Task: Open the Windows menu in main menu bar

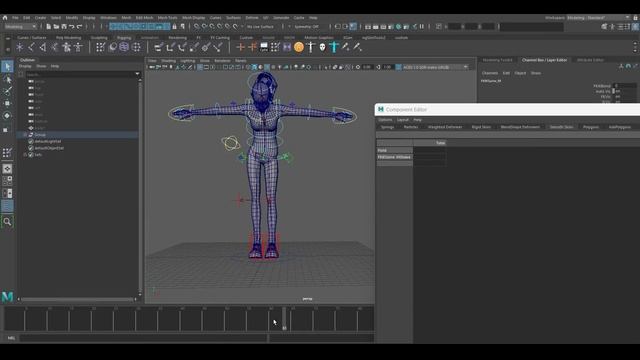Action: [108, 18]
